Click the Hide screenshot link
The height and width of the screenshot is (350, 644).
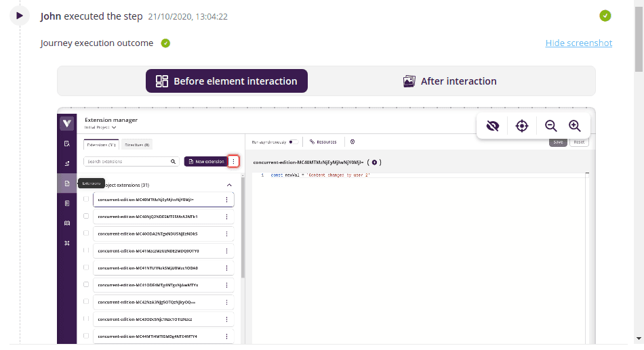coord(579,43)
